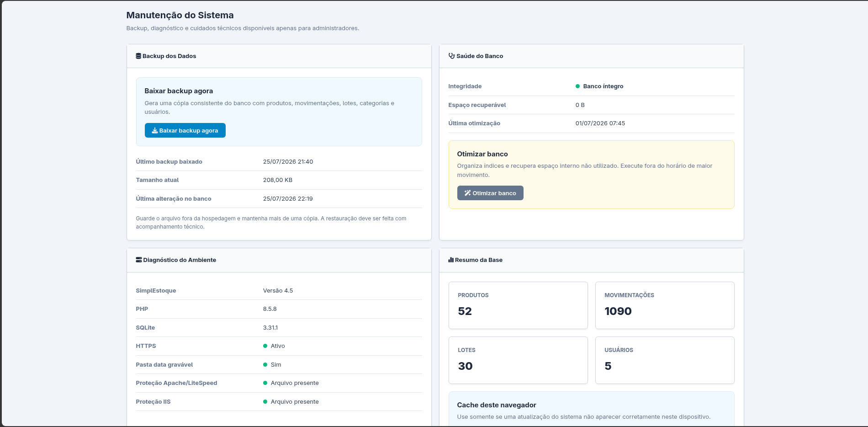Click green dot in Proteção Apache/LiteSpeed row
The image size is (868, 427).
point(265,383)
